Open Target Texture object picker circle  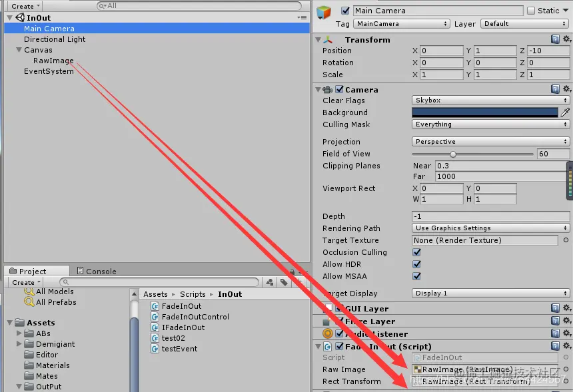(566, 240)
